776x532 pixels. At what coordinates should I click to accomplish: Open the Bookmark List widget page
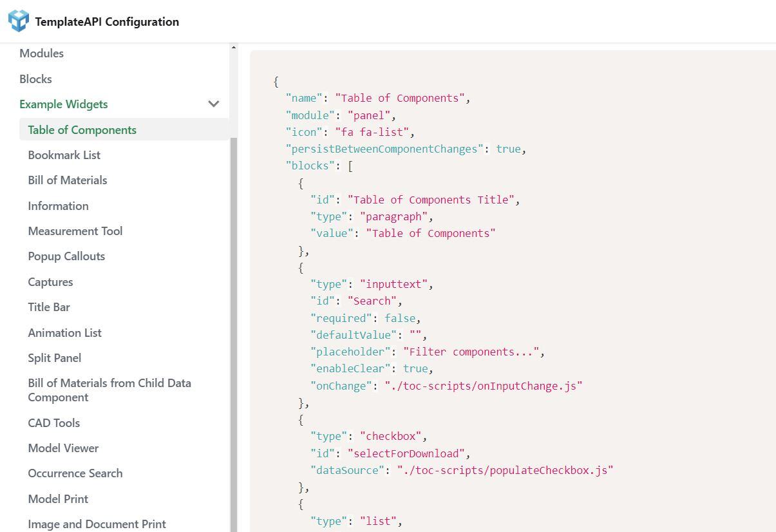(x=64, y=155)
